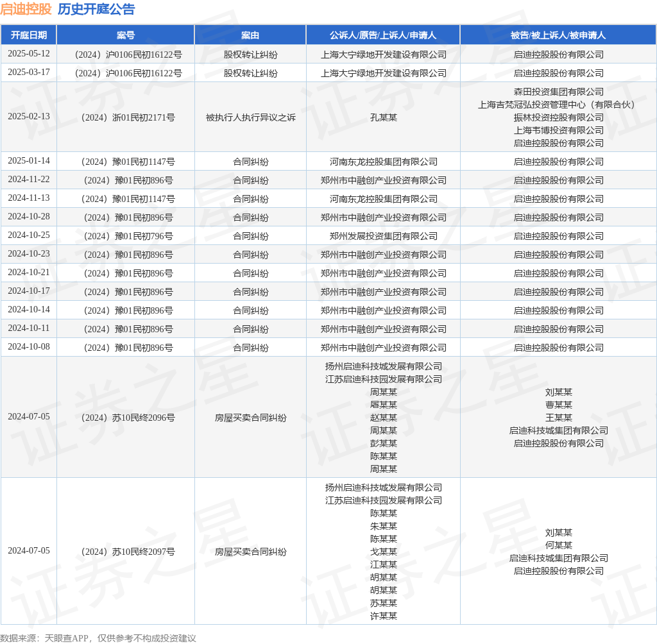Click the date 2025-03-17
This screenshot has width=657, height=644.
point(28,72)
